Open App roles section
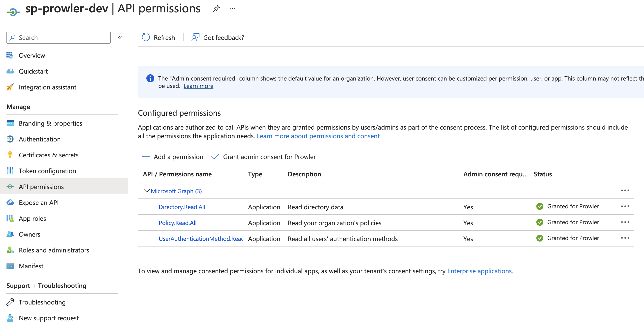 (x=32, y=218)
